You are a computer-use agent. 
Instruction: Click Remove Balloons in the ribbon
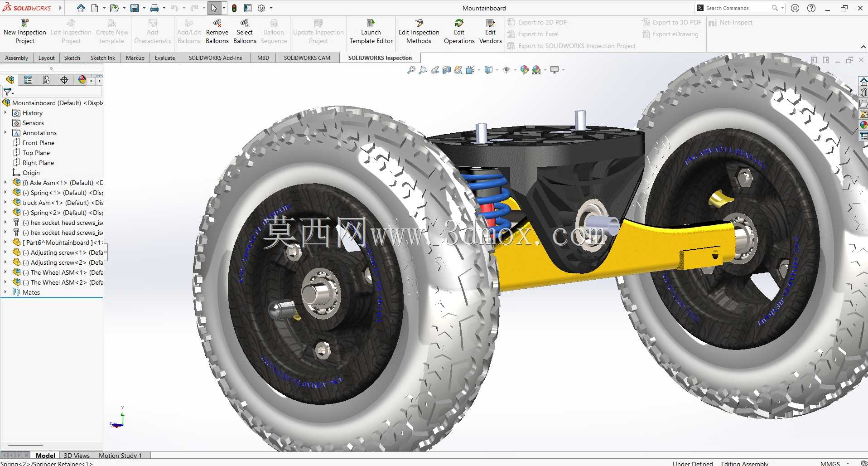tap(217, 32)
